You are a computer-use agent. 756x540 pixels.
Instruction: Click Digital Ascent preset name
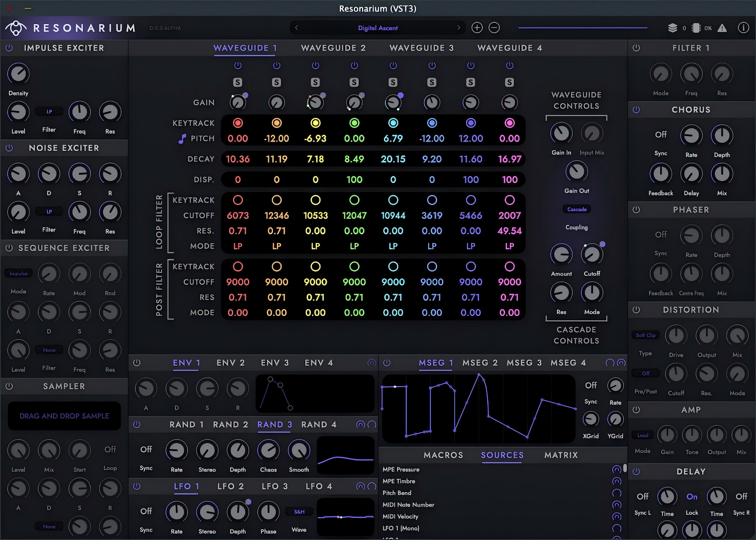[378, 28]
